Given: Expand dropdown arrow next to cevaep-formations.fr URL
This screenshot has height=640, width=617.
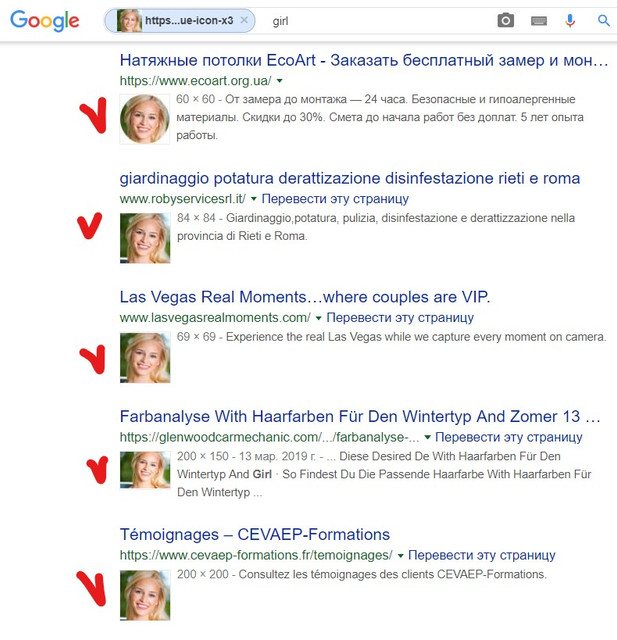Looking at the screenshot, I should pos(400,556).
